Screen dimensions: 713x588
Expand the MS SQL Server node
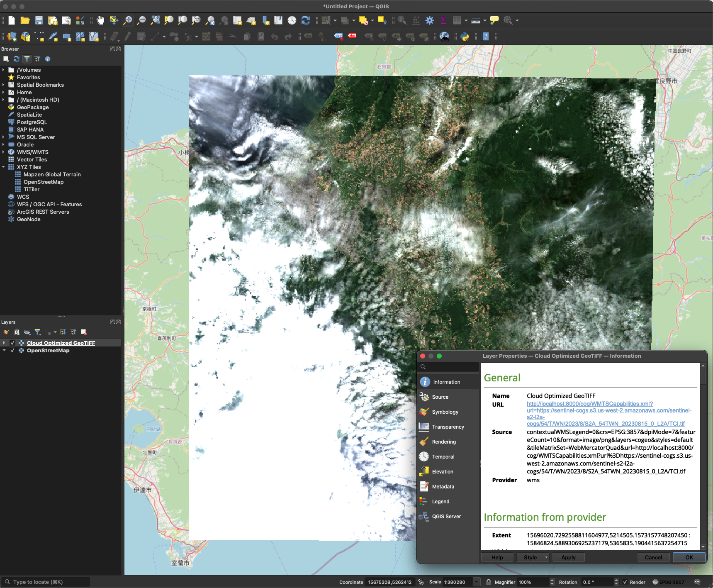(x=3, y=137)
